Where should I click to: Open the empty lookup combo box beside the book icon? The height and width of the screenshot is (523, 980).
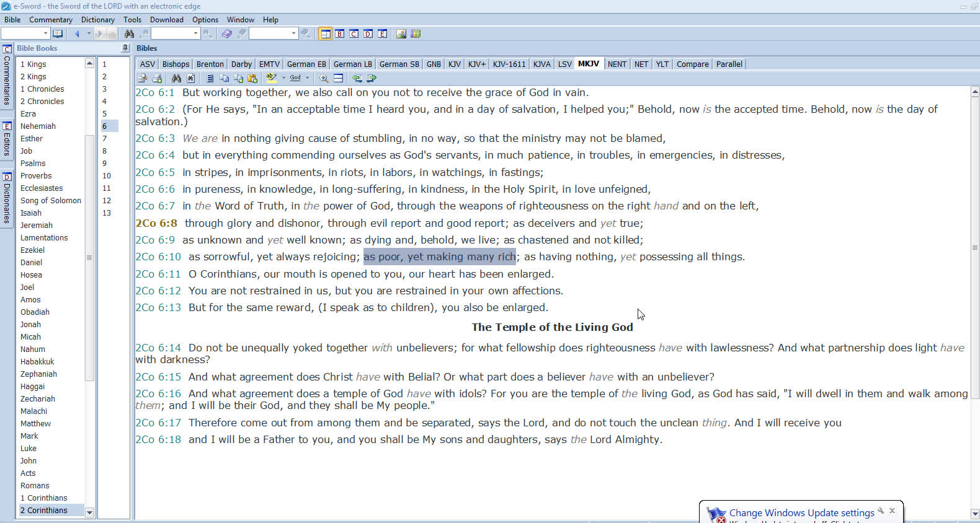pos(25,33)
